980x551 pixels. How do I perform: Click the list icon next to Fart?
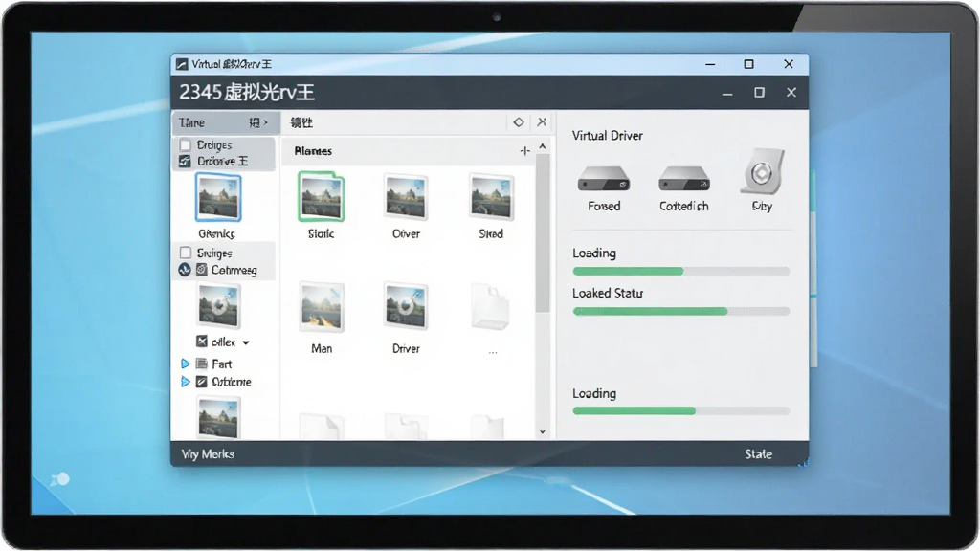coord(201,364)
